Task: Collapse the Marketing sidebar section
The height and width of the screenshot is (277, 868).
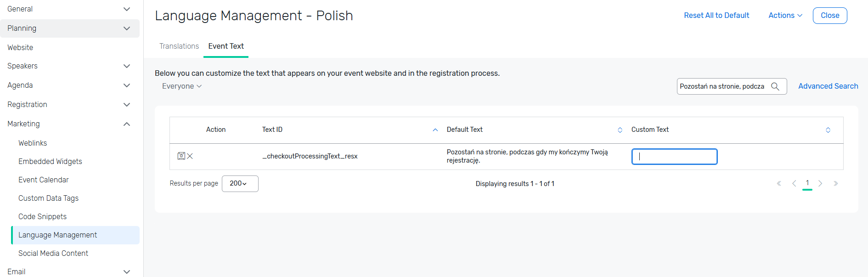Action: point(127,124)
